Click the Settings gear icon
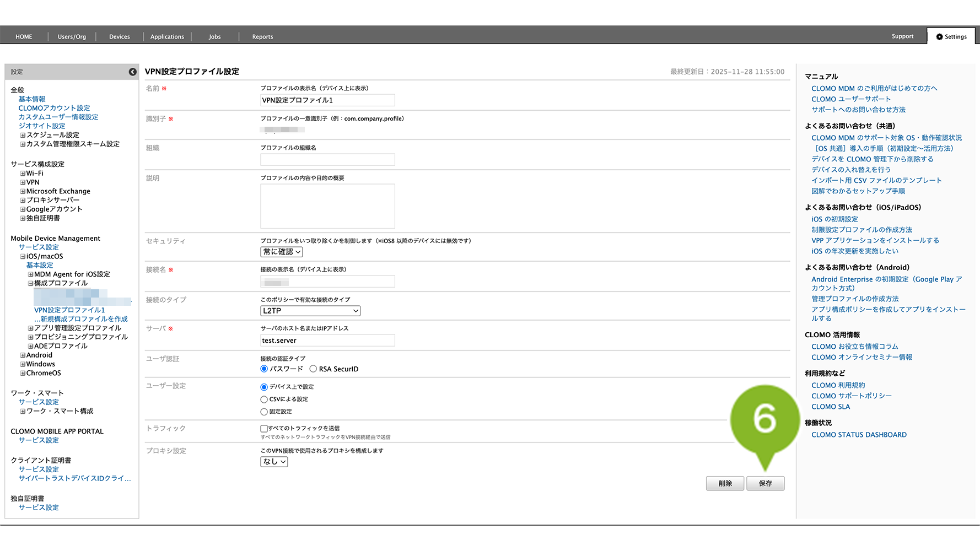The image size is (980, 551). click(939, 37)
